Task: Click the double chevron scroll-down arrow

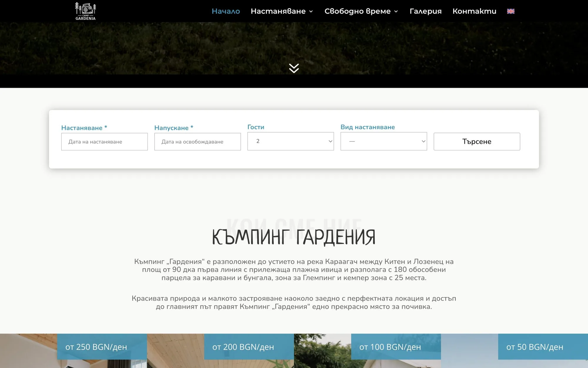Action: click(x=294, y=68)
